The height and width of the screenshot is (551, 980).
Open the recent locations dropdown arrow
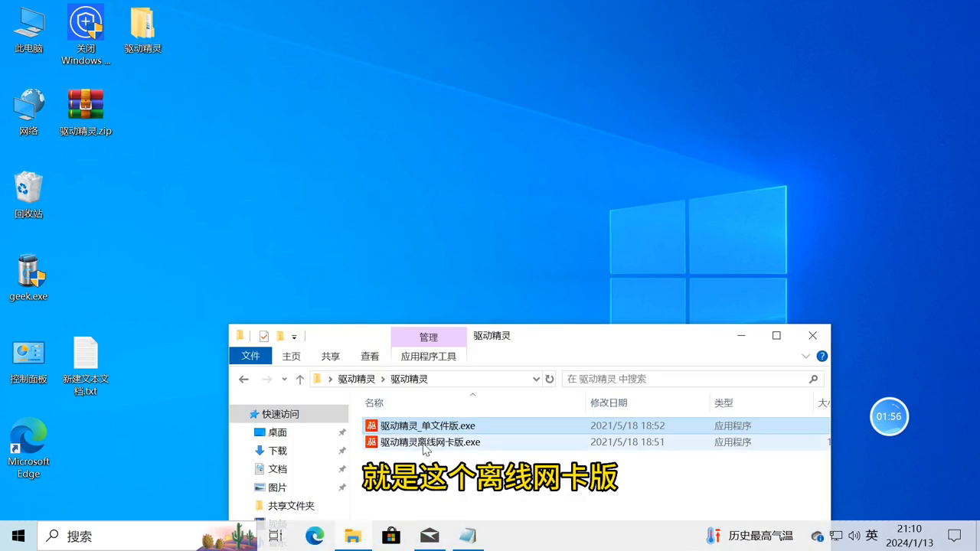pyautogui.click(x=284, y=379)
